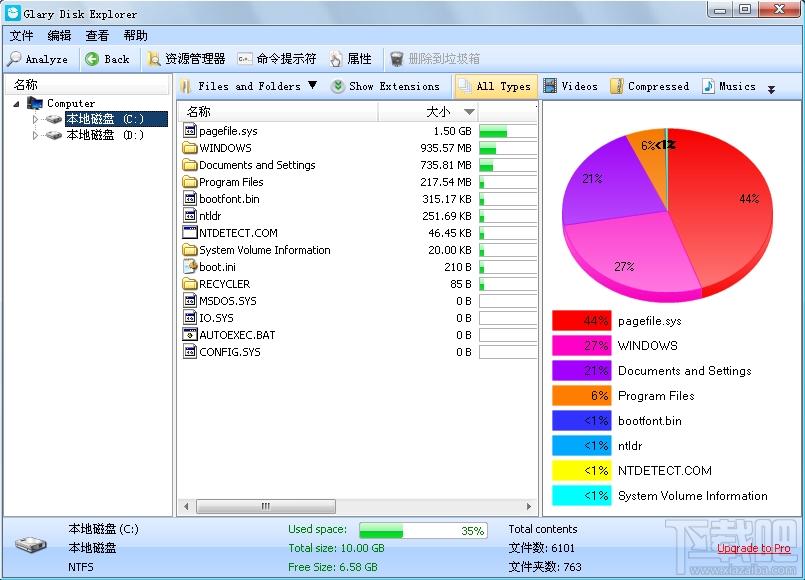Click the Free Size: 6.58 GB text
The width and height of the screenshot is (805, 580).
(333, 567)
